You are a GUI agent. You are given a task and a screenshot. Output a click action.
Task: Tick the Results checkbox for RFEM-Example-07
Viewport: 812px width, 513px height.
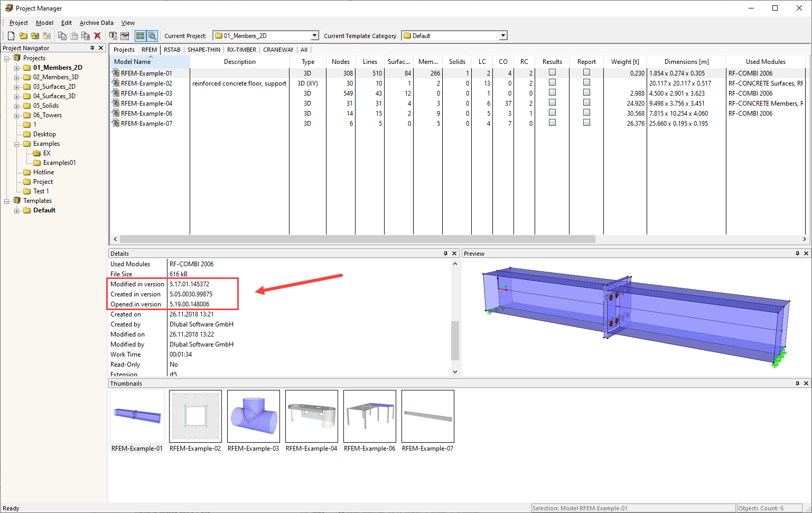[x=552, y=123]
